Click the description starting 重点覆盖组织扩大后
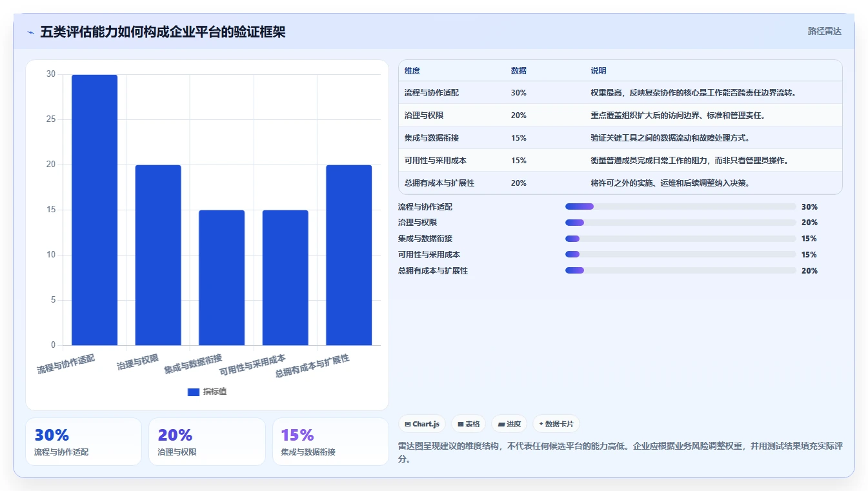 (678, 115)
